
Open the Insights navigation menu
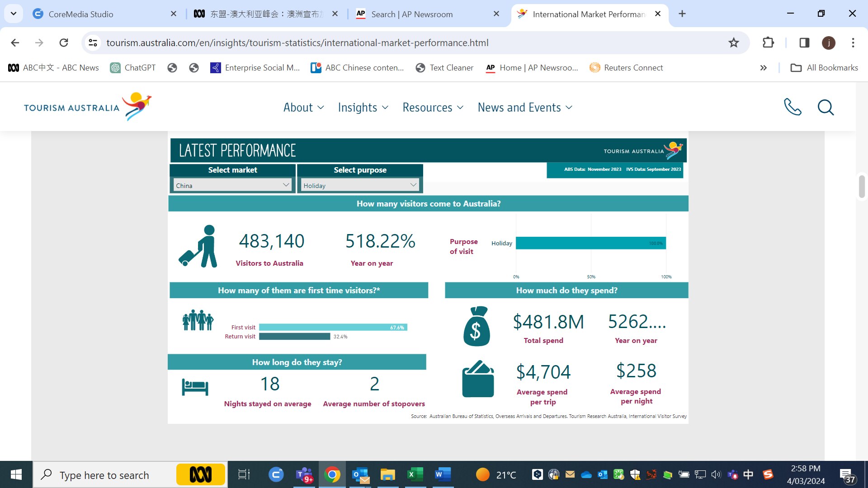click(363, 108)
